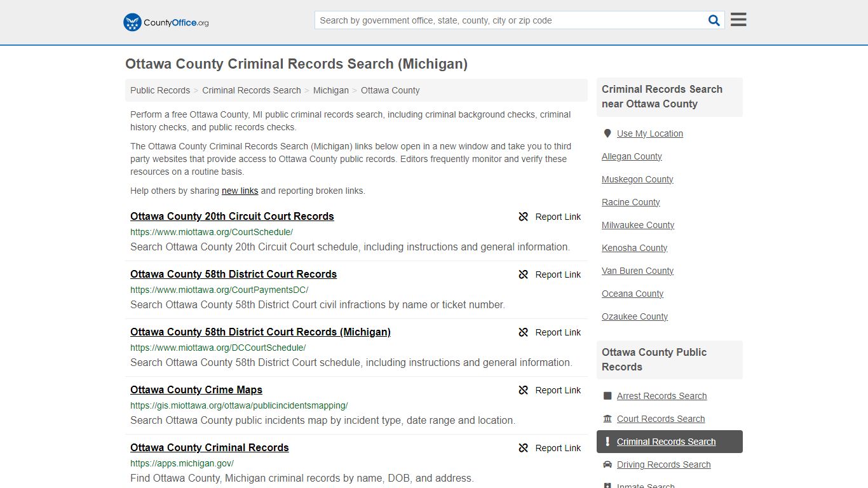The width and height of the screenshot is (868, 488).
Task: Report Link for 58th District Court (Michigan)
Action: tap(558, 332)
